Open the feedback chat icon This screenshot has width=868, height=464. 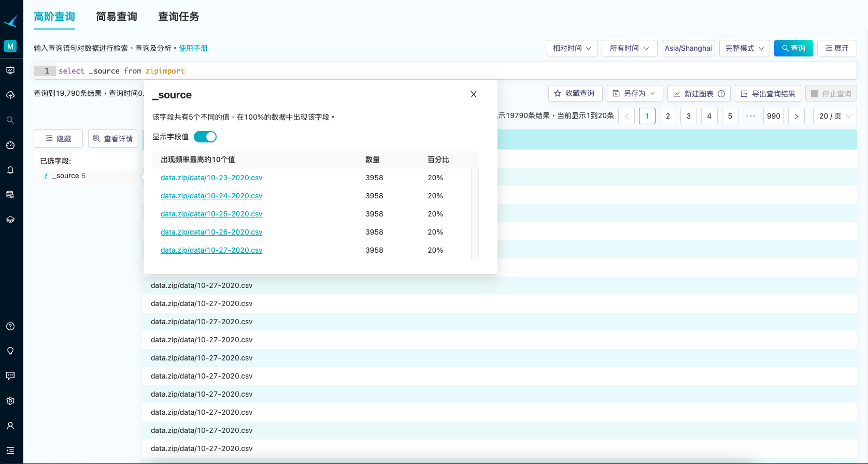click(10, 376)
